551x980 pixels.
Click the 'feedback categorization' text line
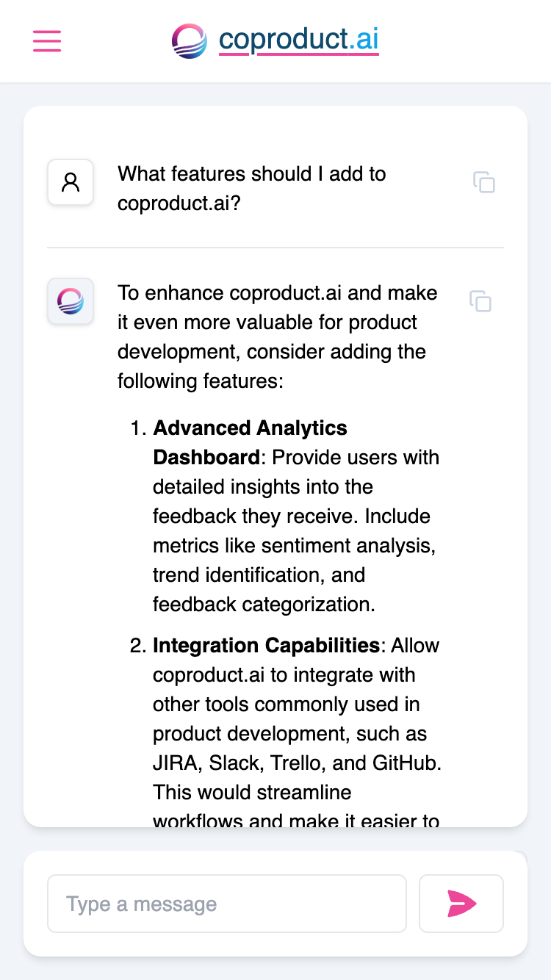pos(264,605)
